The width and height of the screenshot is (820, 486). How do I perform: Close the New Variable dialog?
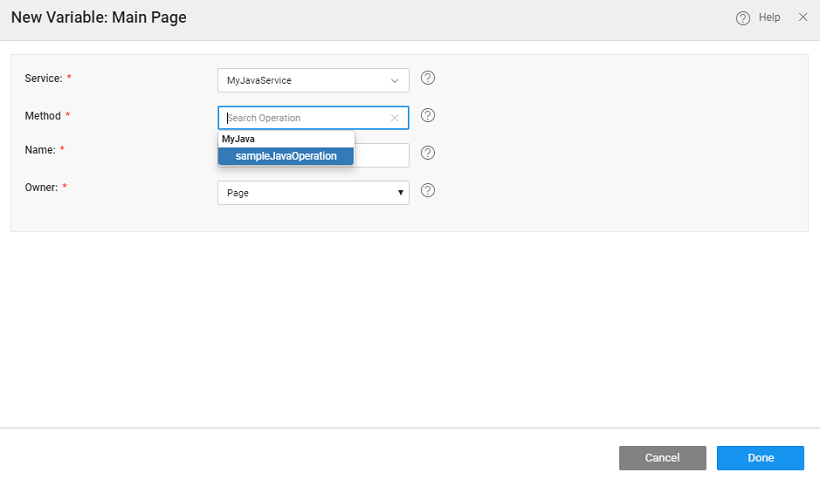pyautogui.click(x=803, y=18)
